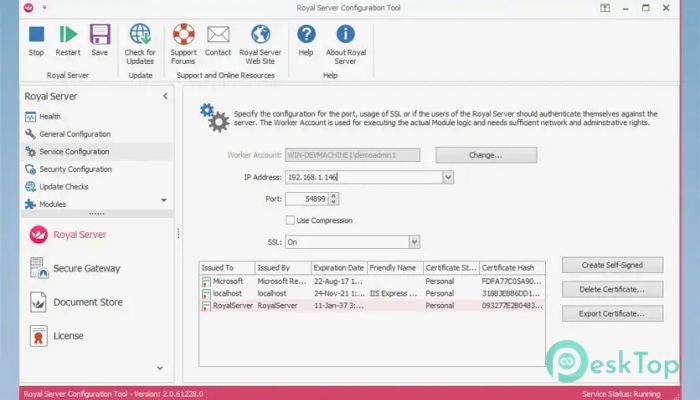Click the IIS Express friendly name cell
The image size is (700, 400).
tap(394, 293)
